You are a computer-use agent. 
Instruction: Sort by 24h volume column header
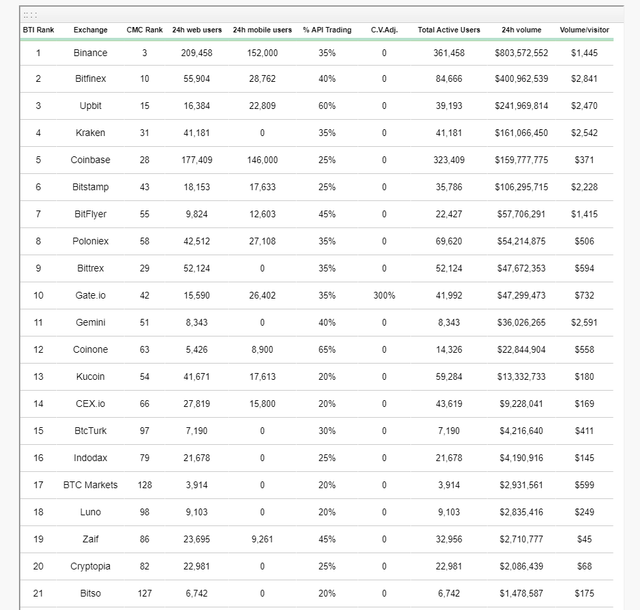point(521,30)
